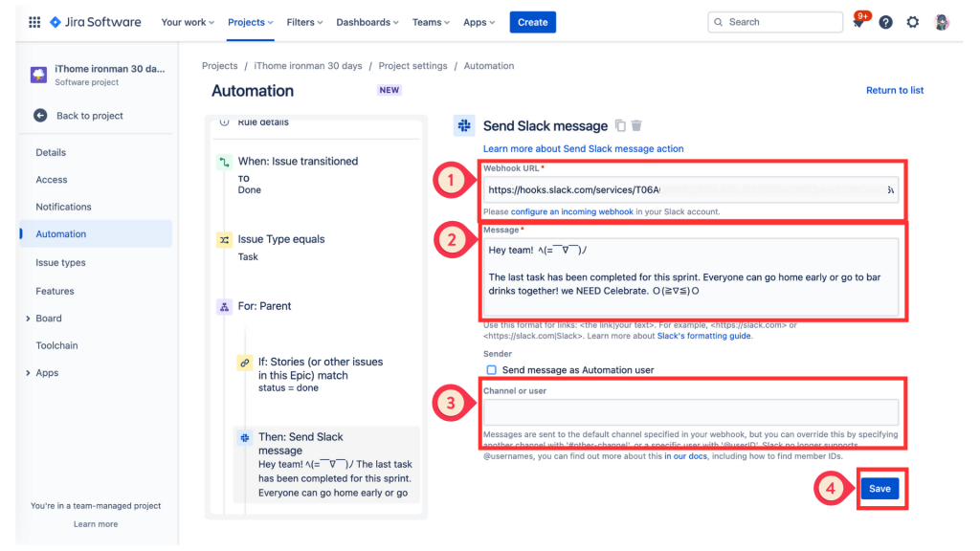The height and width of the screenshot is (551, 980).
Task: Click Back to project label
Action: [89, 116]
